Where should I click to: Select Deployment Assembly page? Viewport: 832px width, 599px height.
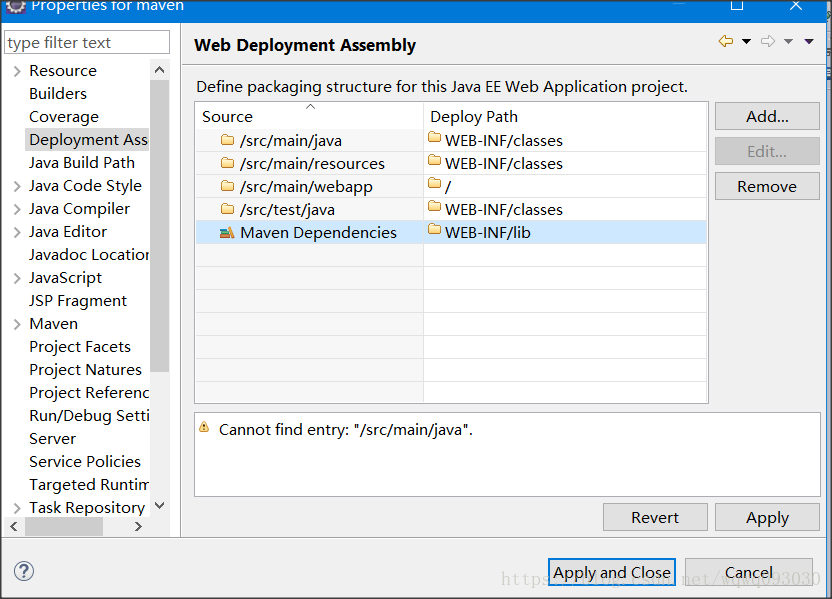[x=88, y=140]
